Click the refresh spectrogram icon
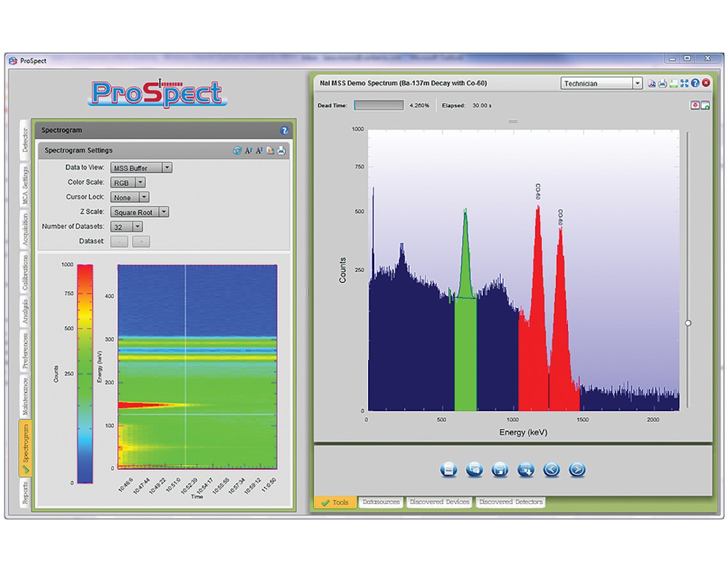728x571 pixels. point(237,150)
